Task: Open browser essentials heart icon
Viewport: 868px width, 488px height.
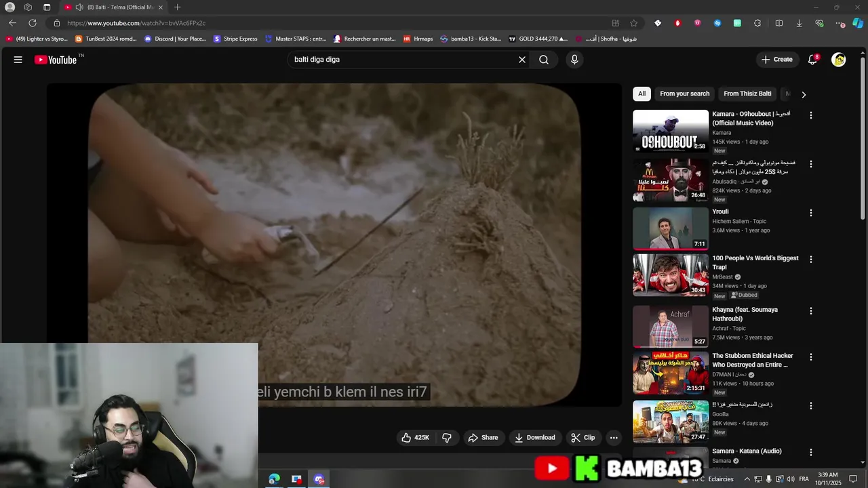Action: [819, 23]
